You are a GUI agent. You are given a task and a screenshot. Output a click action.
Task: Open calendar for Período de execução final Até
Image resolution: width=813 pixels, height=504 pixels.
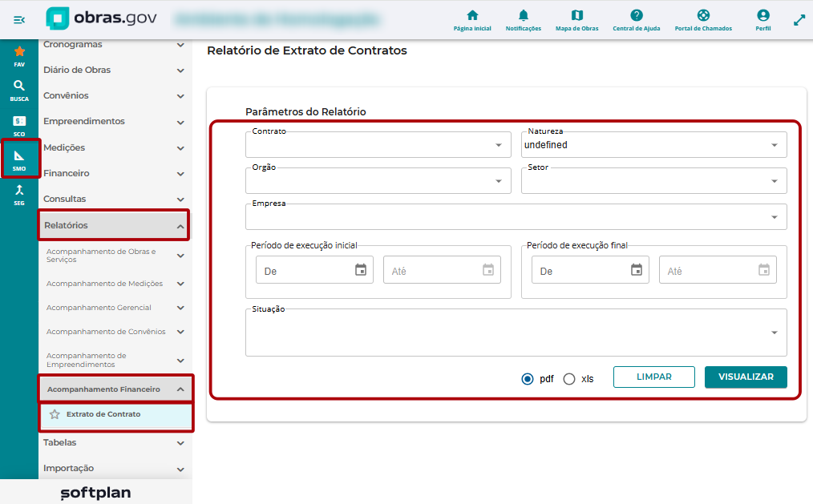click(764, 269)
